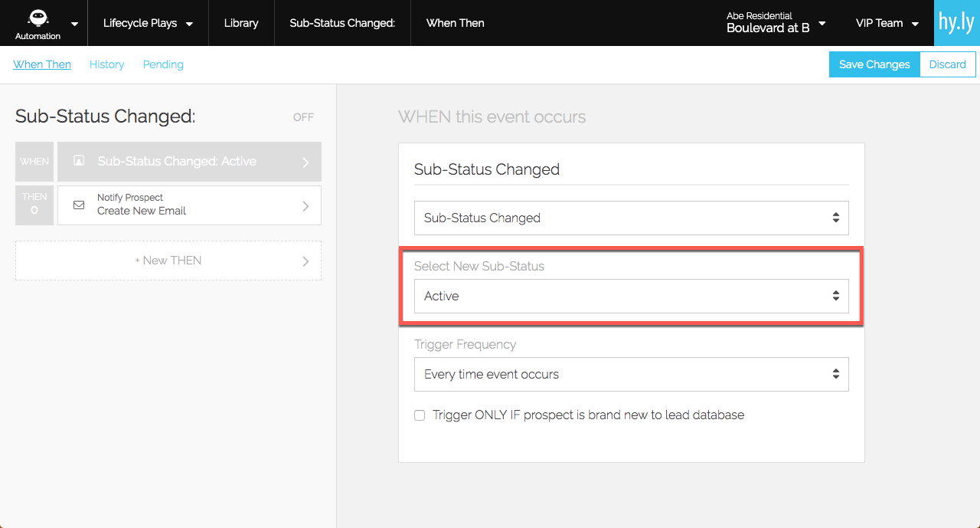
Task: Click the envelope icon beside Notify Prospect
Action: [x=79, y=205]
